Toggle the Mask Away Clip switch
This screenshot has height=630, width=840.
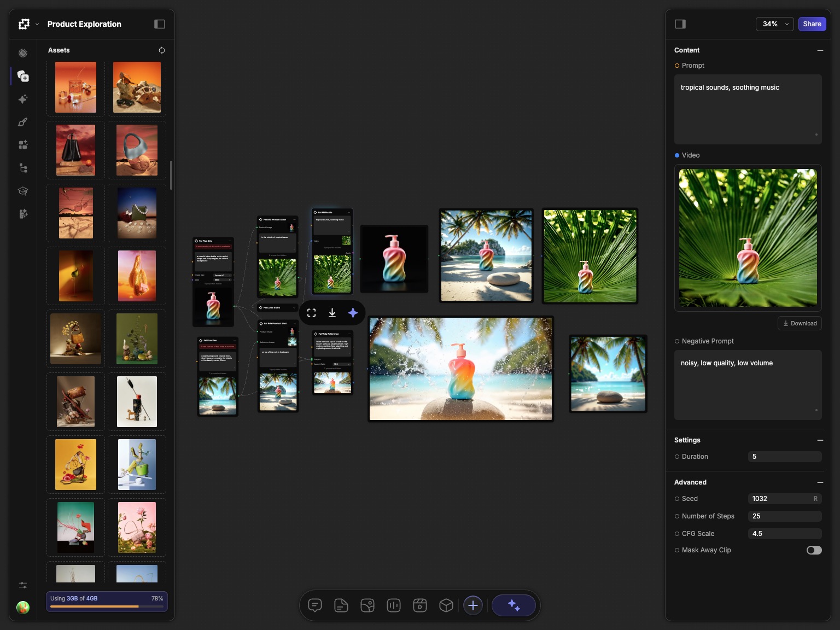[814, 550]
